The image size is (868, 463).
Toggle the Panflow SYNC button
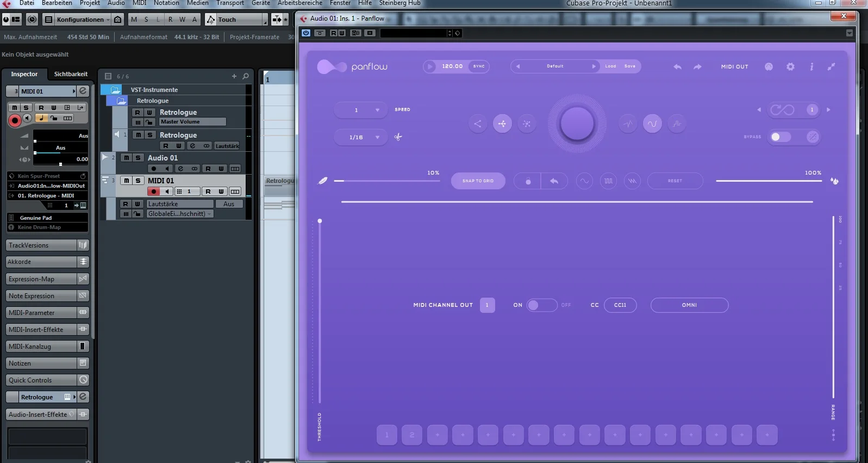[479, 66]
